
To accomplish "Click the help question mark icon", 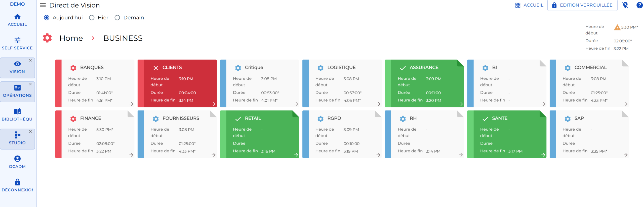I will [x=639, y=5].
